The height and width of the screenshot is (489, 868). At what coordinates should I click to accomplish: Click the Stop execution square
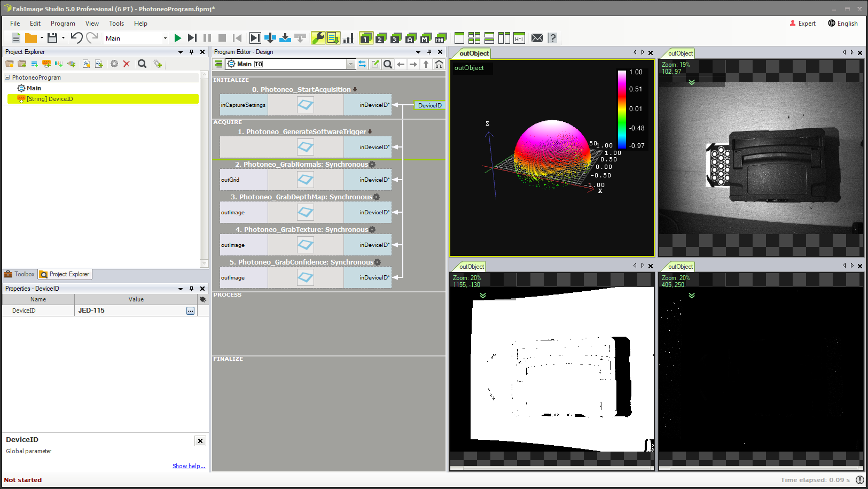tap(222, 38)
